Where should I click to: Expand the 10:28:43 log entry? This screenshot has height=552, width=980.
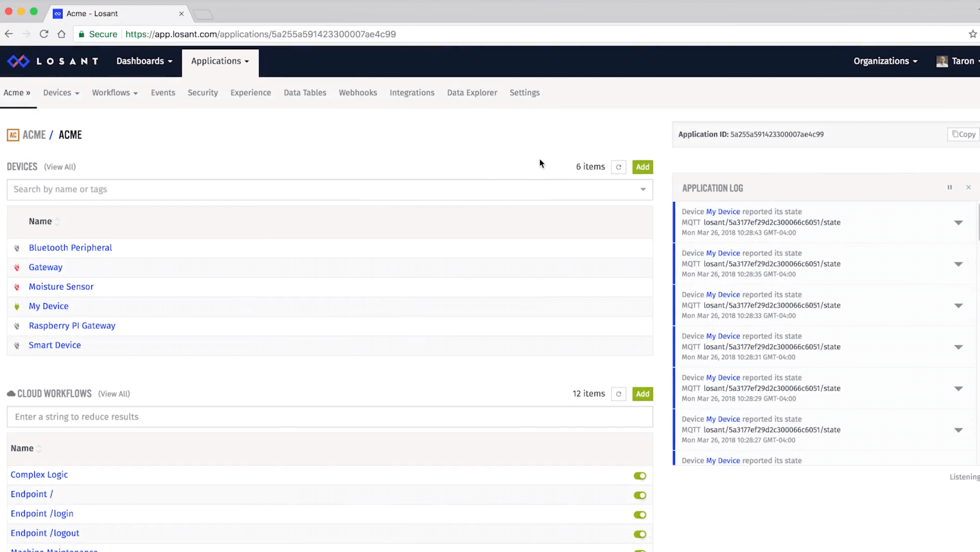[x=958, y=222]
